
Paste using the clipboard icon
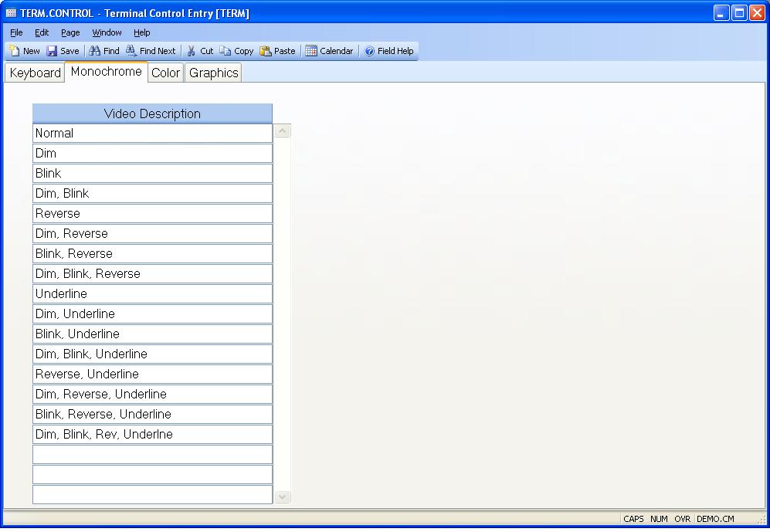point(266,51)
